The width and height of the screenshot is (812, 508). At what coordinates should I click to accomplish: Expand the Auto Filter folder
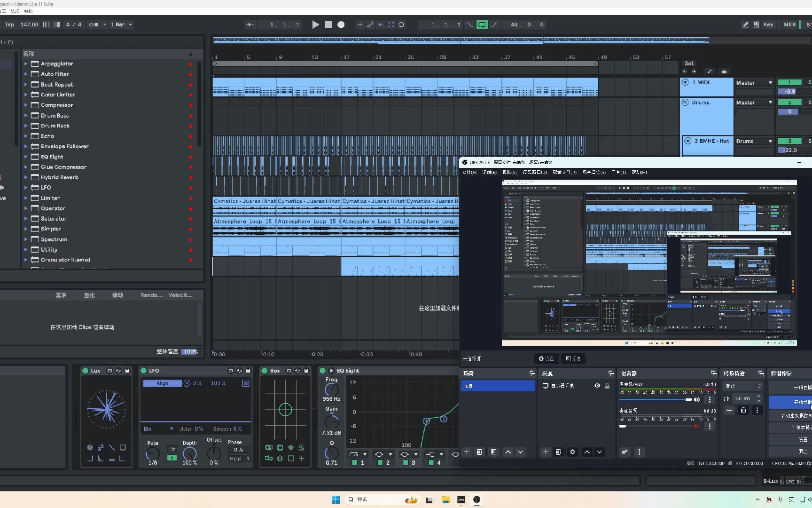tap(26, 74)
